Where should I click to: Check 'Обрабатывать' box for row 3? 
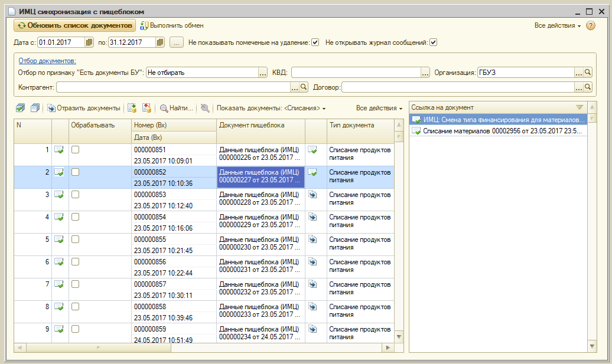tap(76, 195)
